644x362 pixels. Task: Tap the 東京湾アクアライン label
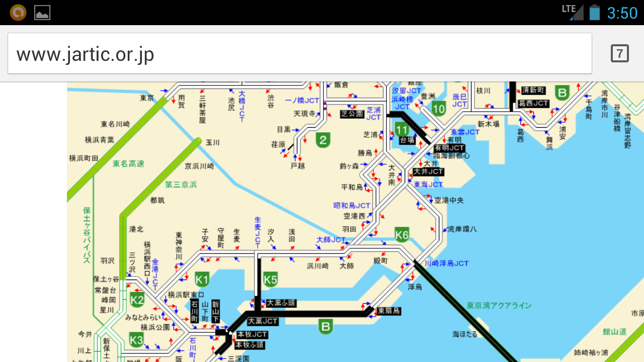point(499,305)
